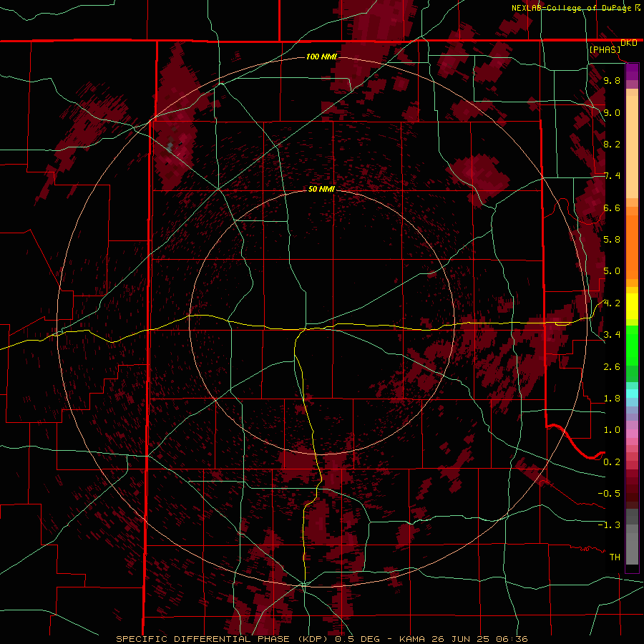Click the 7.4 color scale value
This screenshot has height=644, width=644.
pyautogui.click(x=612, y=176)
